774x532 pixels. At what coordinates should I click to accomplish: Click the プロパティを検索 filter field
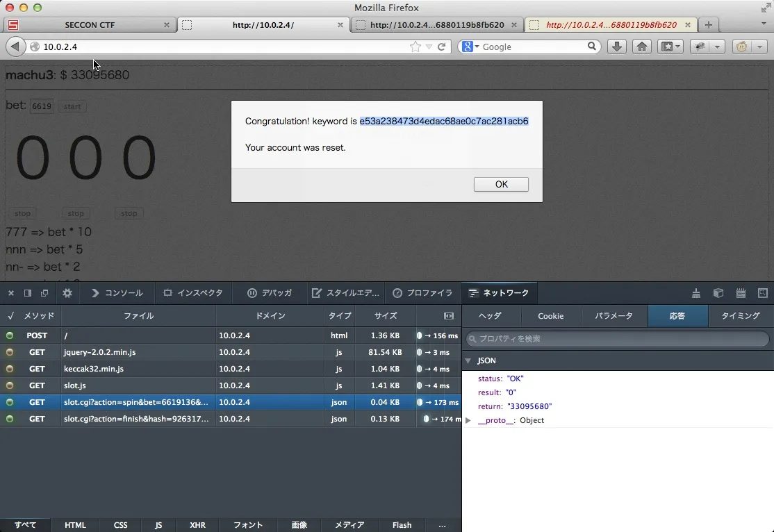616,339
